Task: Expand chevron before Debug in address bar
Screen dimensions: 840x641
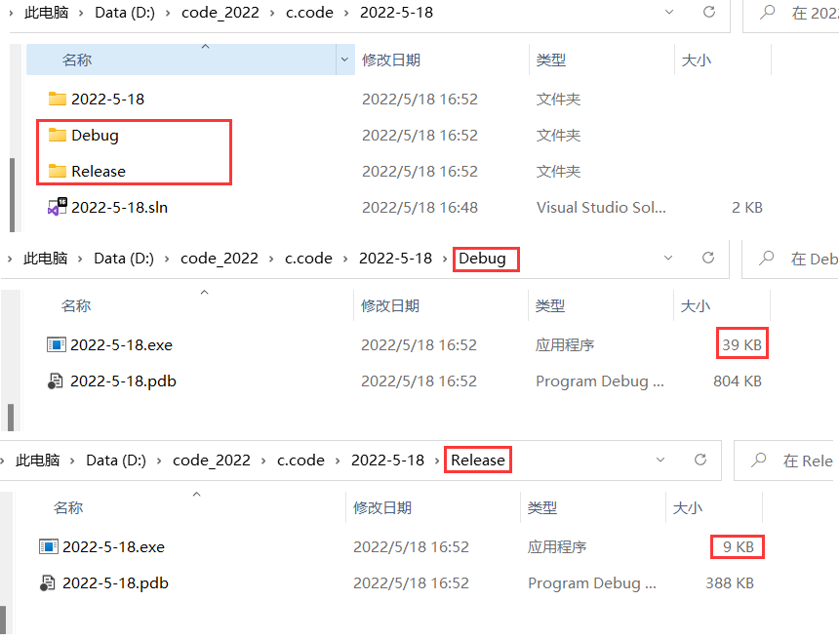Action: click(x=445, y=259)
